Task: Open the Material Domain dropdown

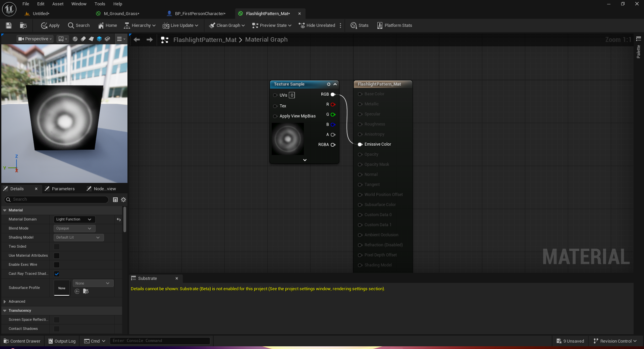Action: pyautogui.click(x=74, y=219)
